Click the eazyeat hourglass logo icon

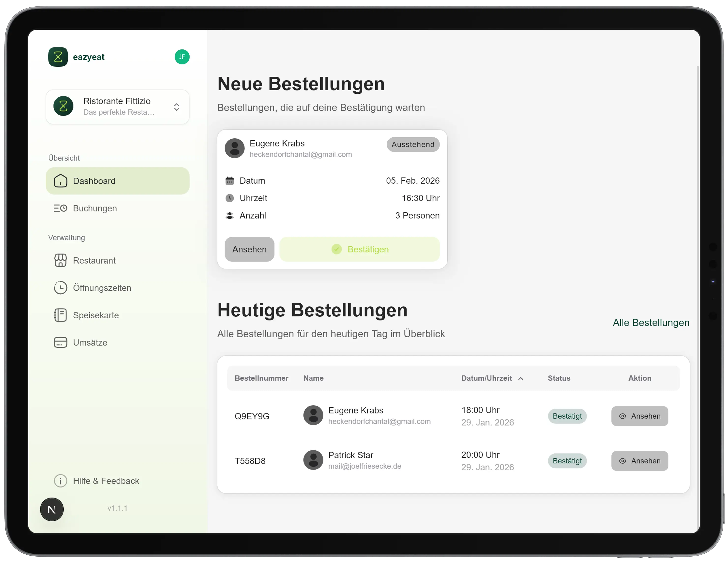coord(58,57)
